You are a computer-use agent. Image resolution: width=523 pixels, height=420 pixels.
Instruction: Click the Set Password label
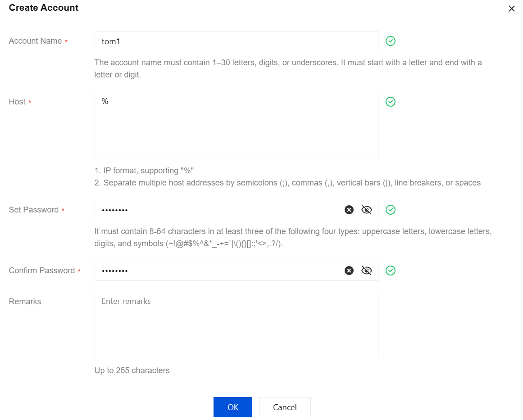click(34, 210)
